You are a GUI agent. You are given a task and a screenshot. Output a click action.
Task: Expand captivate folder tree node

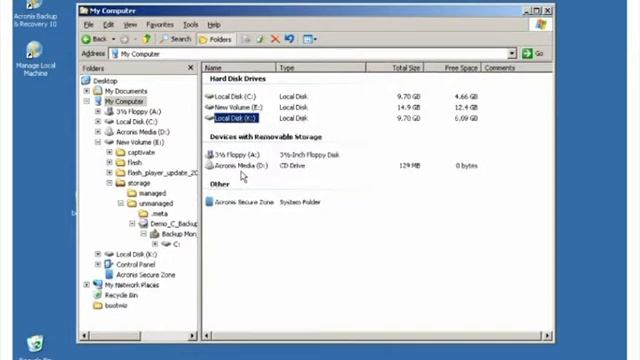click(109, 152)
